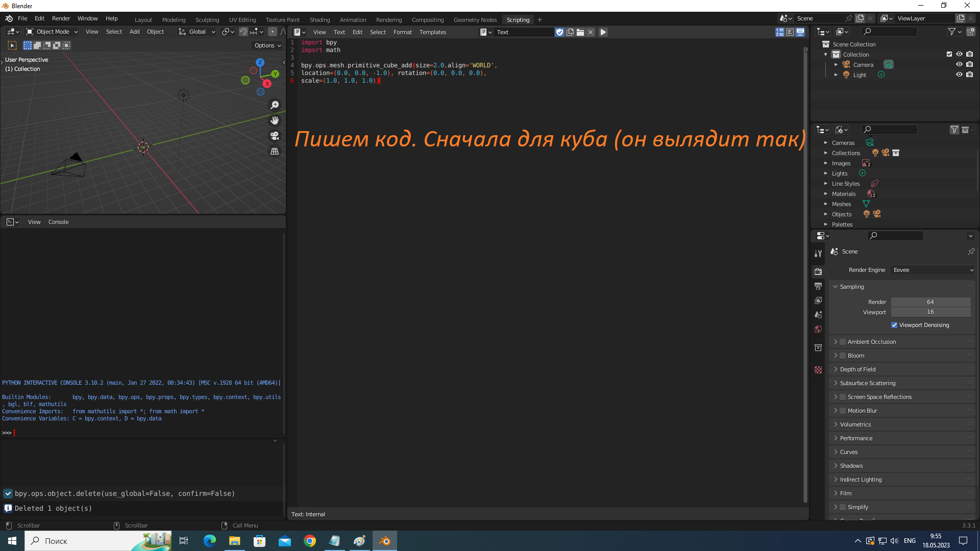Click the select box tool icon
The height and width of the screenshot is (551, 980).
point(12,45)
